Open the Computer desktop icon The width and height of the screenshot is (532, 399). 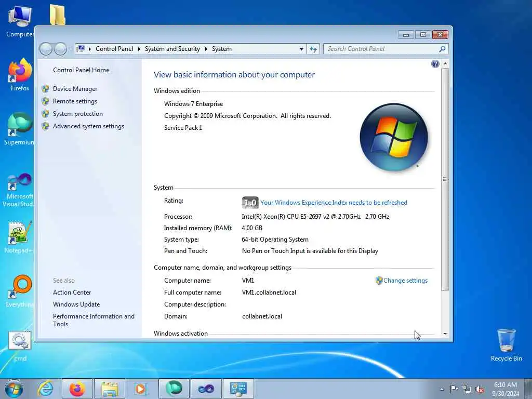(x=20, y=21)
